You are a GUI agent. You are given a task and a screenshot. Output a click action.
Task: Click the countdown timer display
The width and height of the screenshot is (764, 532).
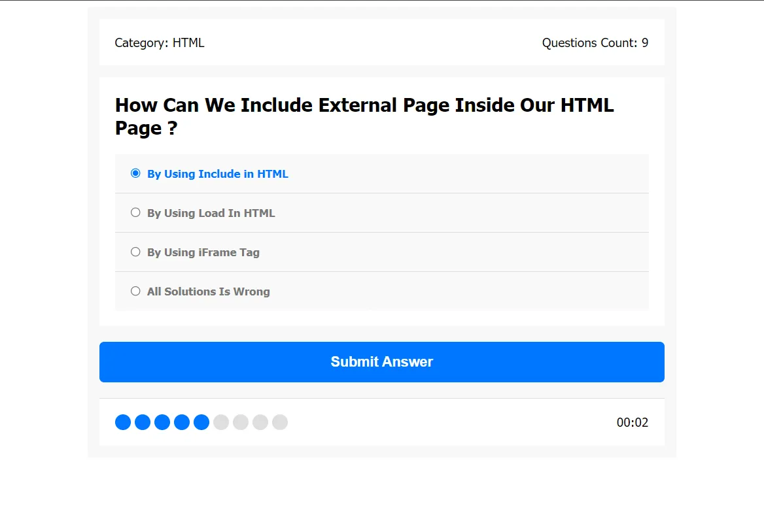(x=633, y=423)
